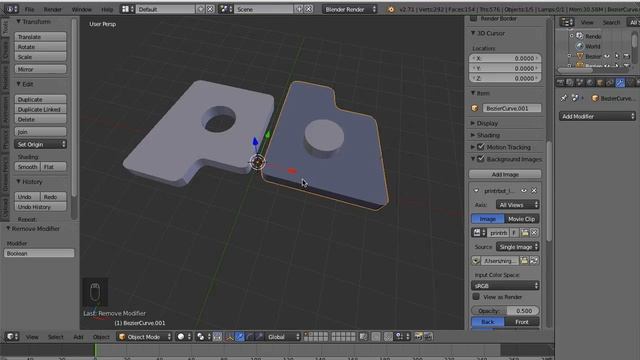Set background image to Front
The height and width of the screenshot is (360, 640).
pyautogui.click(x=522, y=322)
